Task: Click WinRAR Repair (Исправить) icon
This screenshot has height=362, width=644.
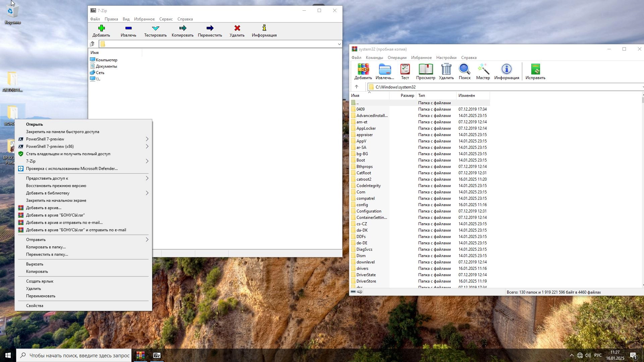Action: click(535, 70)
